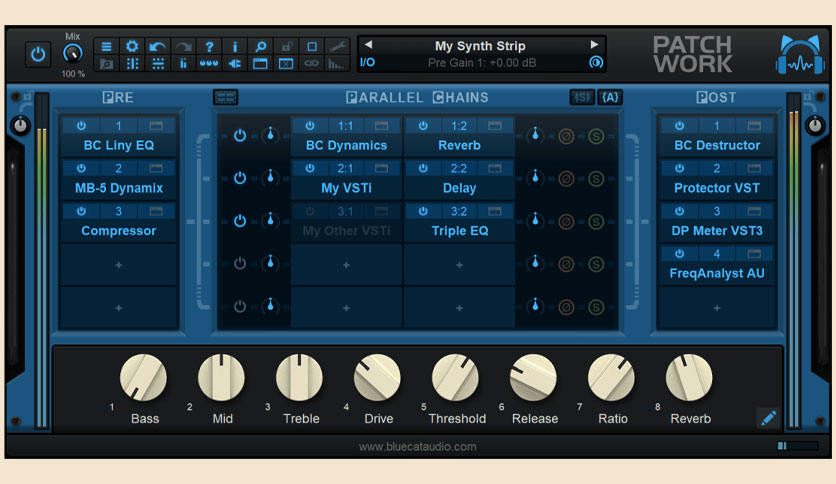Bypass the BC Destructor post plugin
Viewport: 836px width, 484px height.
coord(679,126)
